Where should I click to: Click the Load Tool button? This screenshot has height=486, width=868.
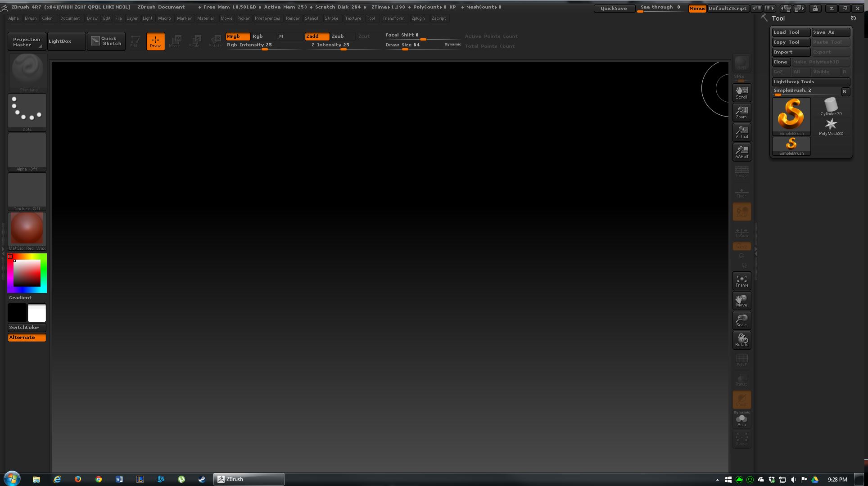pos(791,32)
